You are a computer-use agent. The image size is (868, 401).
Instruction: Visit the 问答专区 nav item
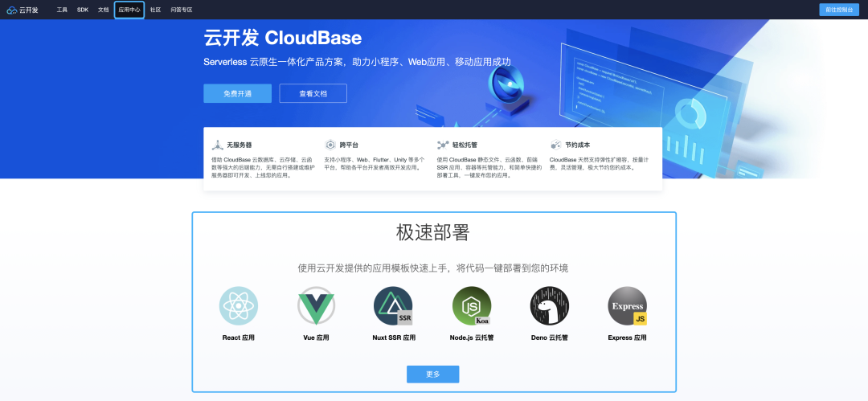pos(182,10)
